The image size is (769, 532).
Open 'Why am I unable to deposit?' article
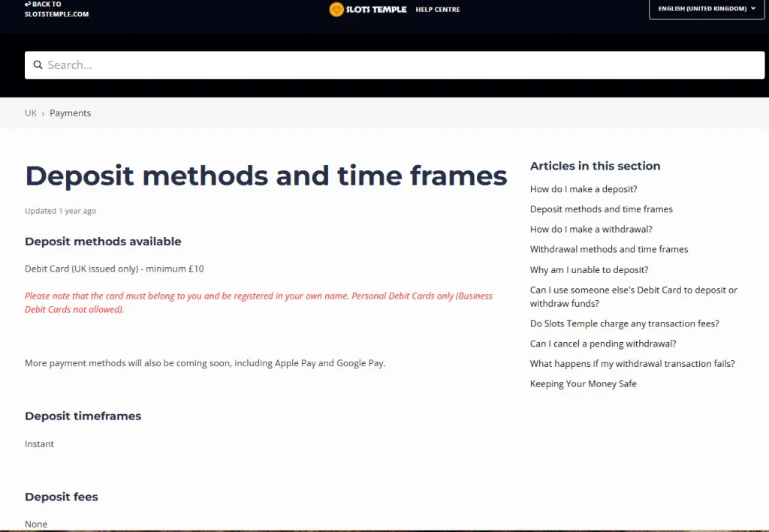(x=589, y=270)
